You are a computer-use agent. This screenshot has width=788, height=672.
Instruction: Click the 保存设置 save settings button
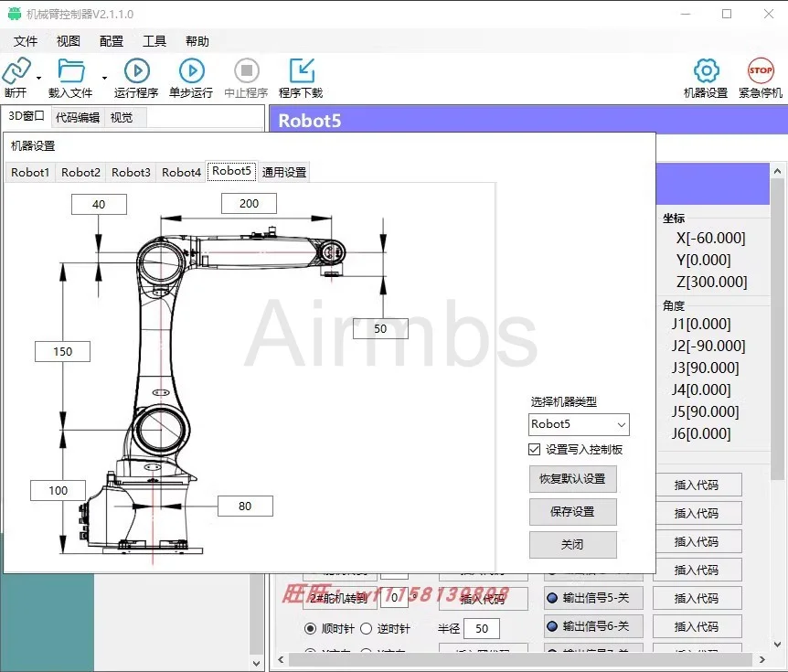572,512
